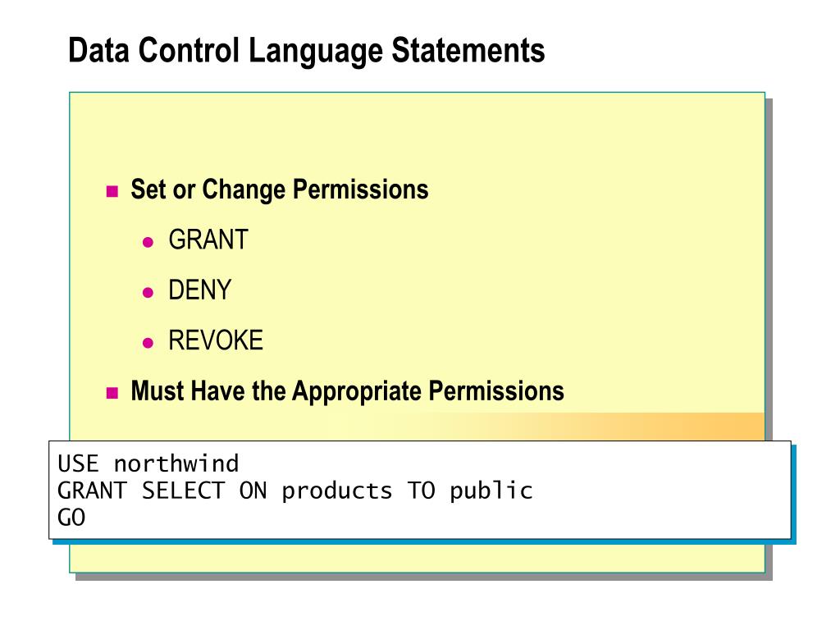Click the word public in the code

491,491
